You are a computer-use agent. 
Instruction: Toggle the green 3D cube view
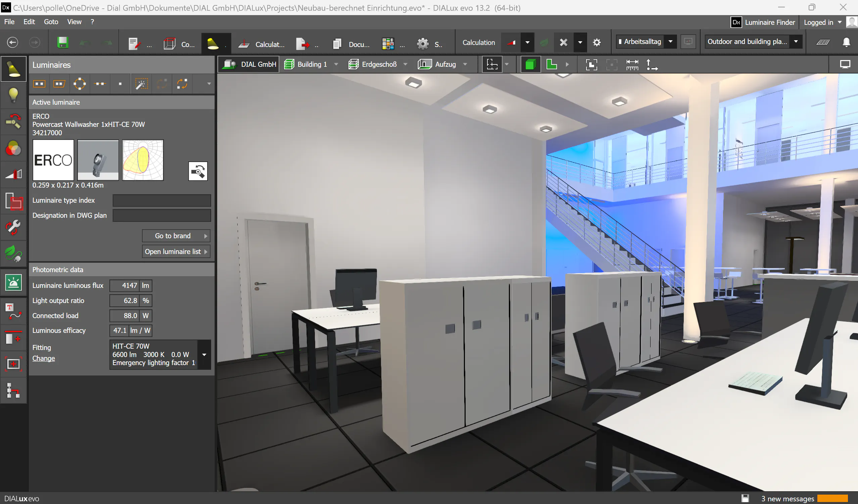coord(530,64)
